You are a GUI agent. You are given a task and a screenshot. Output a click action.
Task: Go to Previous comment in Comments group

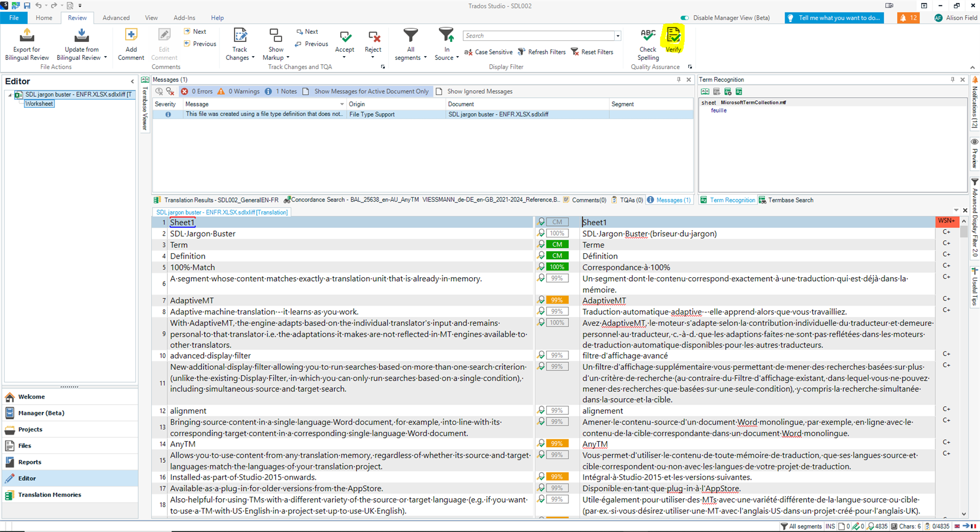coord(200,44)
